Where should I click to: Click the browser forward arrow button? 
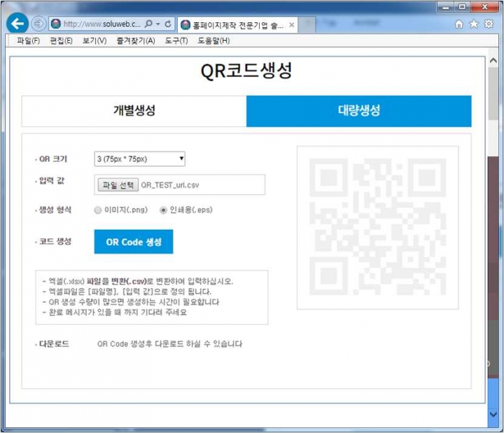(38, 24)
